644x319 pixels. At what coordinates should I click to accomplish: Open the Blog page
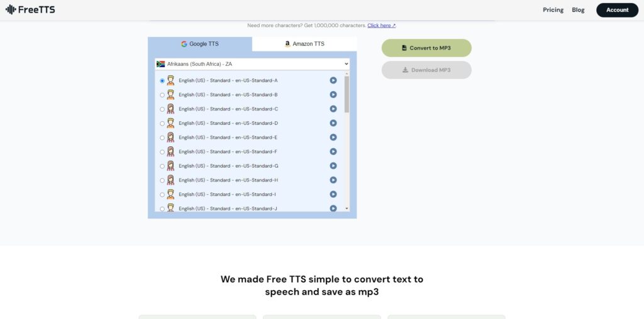578,10
